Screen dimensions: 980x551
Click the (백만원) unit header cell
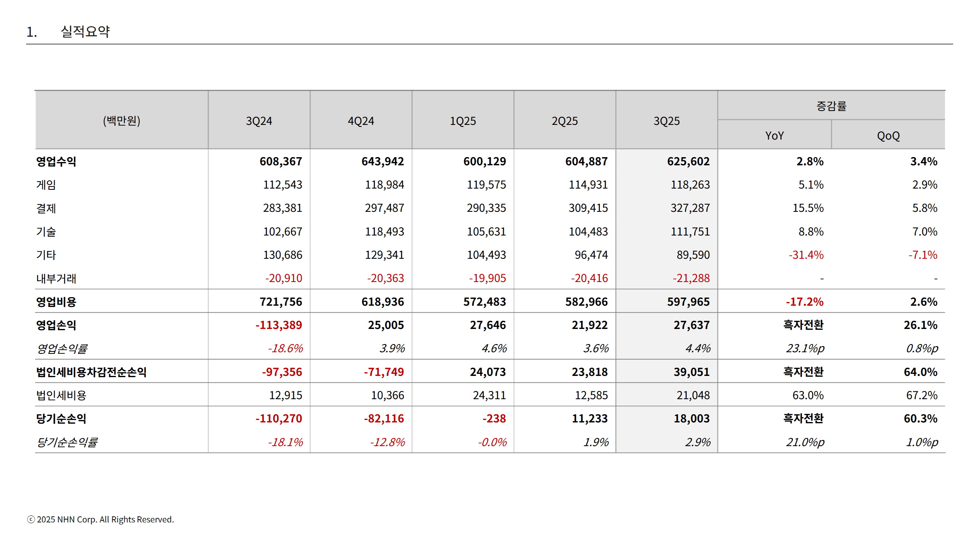coord(122,121)
